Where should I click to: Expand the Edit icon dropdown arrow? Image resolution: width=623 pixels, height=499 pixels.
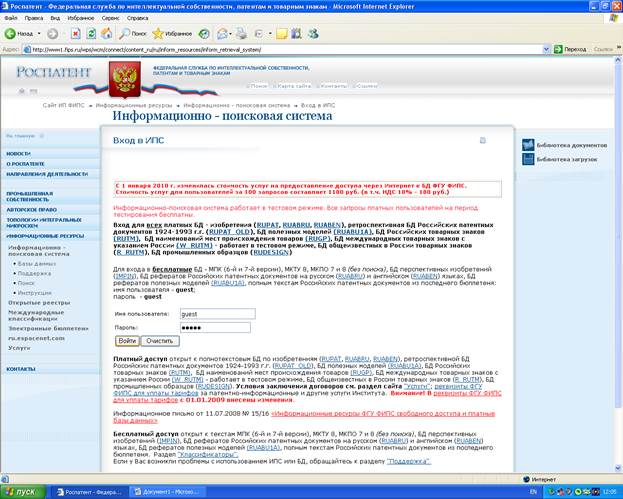[270, 34]
